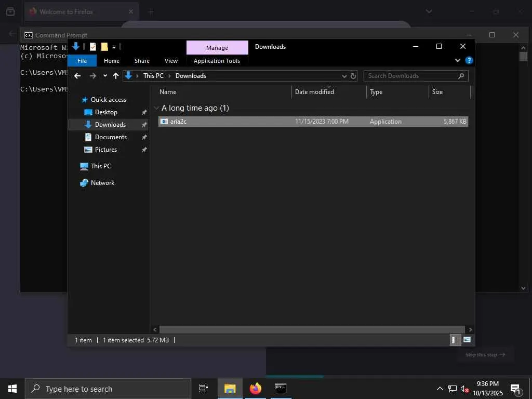Collapse the 'A long time ago' group
532x399 pixels.
coord(156,108)
